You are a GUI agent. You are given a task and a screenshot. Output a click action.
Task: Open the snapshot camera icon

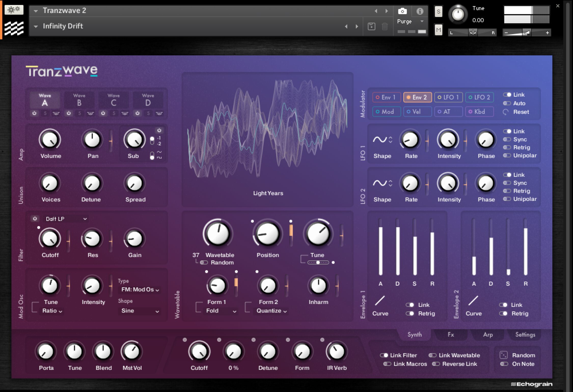tap(402, 11)
